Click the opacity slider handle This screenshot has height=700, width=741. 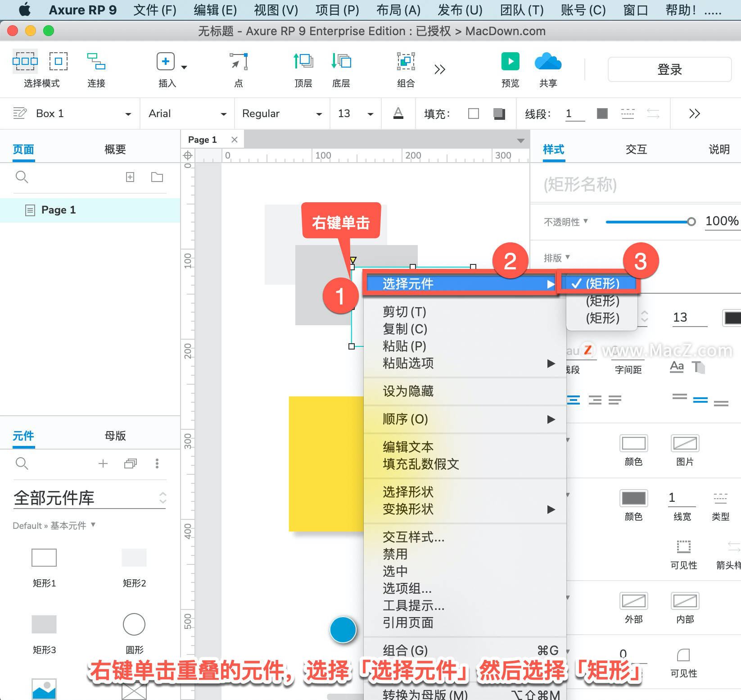tap(691, 222)
